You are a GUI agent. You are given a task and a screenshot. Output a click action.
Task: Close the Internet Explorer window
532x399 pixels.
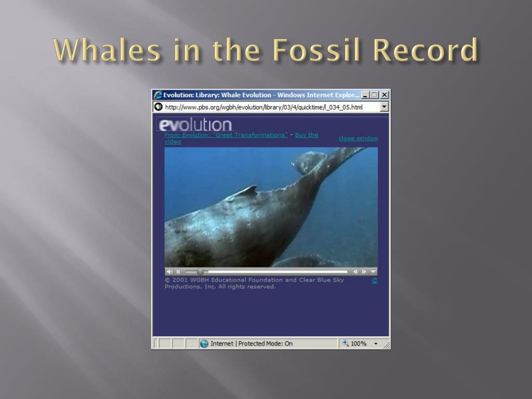tap(384, 95)
